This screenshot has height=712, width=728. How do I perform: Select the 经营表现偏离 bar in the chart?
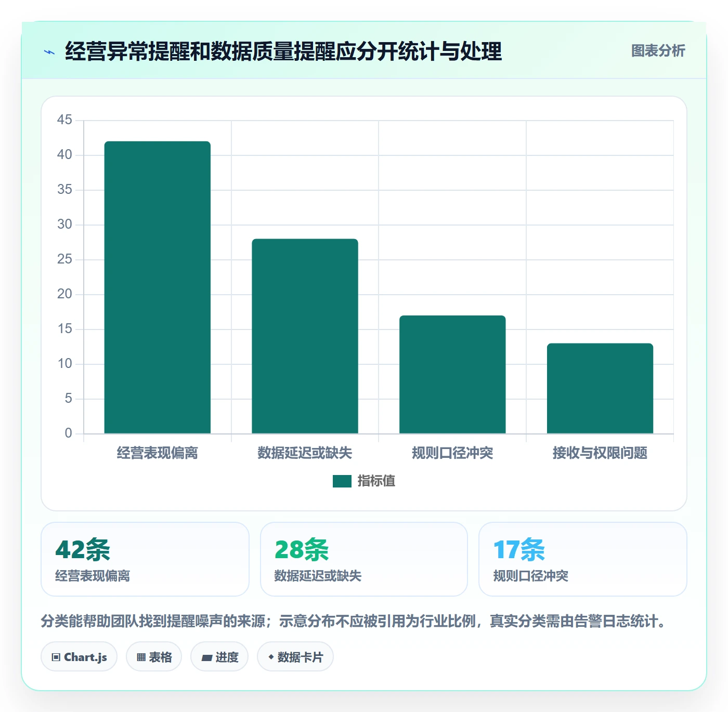tap(158, 287)
